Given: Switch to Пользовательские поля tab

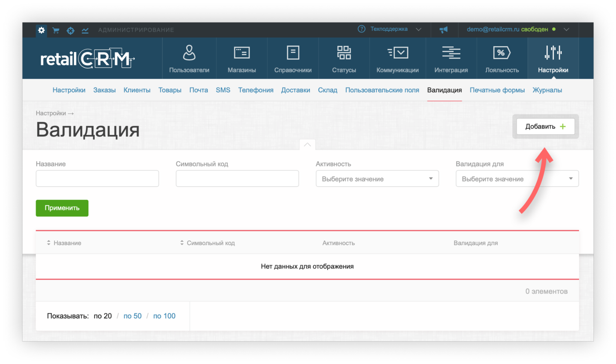Looking at the screenshot, I should (382, 90).
